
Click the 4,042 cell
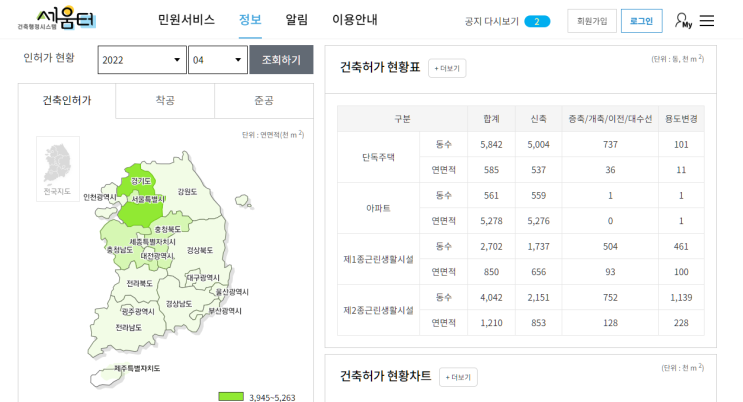491,298
